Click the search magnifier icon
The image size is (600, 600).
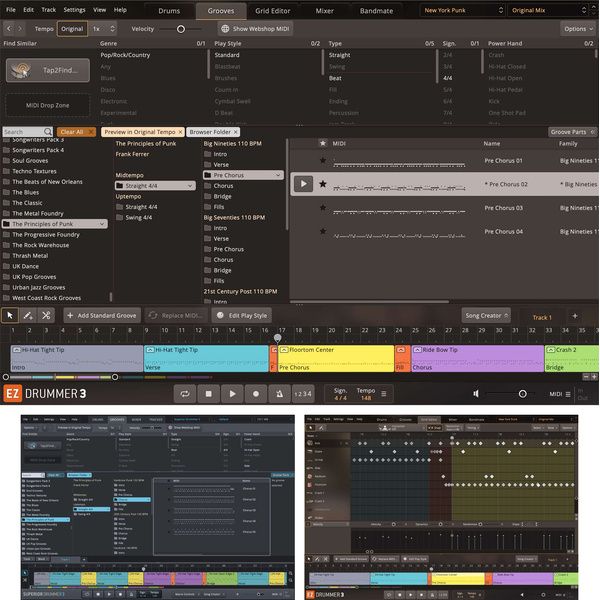(x=47, y=132)
